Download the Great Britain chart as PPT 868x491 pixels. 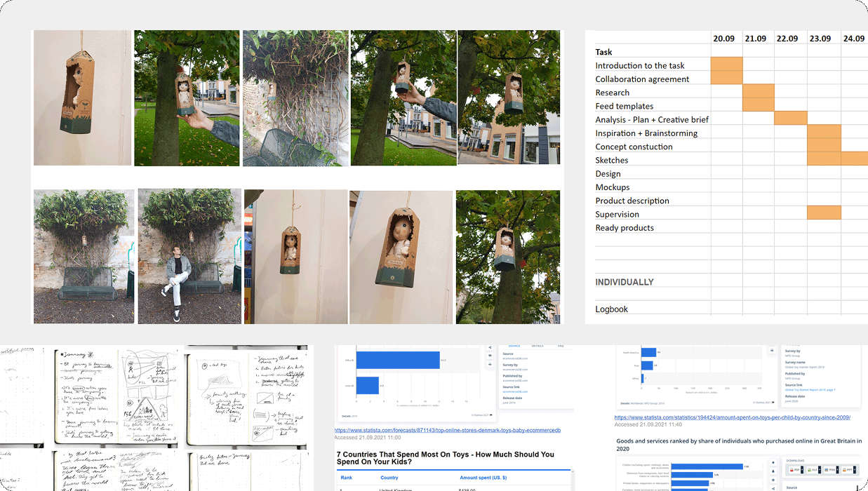coord(848,470)
